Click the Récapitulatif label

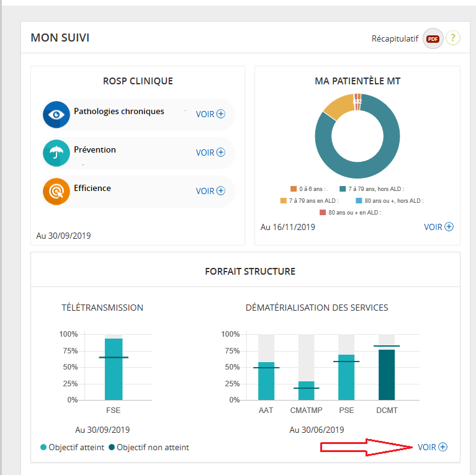395,38
